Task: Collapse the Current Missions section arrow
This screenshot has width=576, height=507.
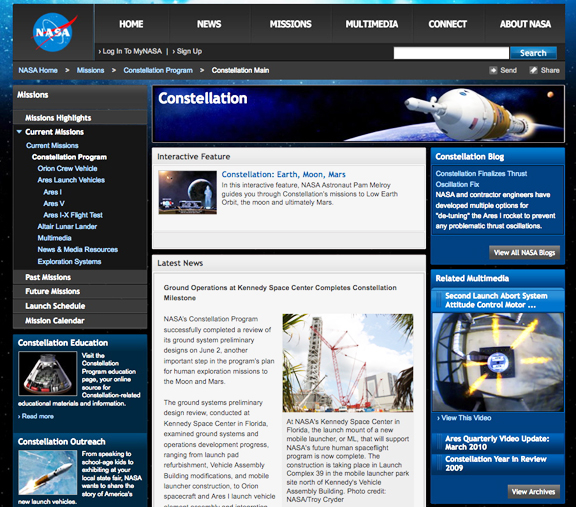Action: point(19,132)
